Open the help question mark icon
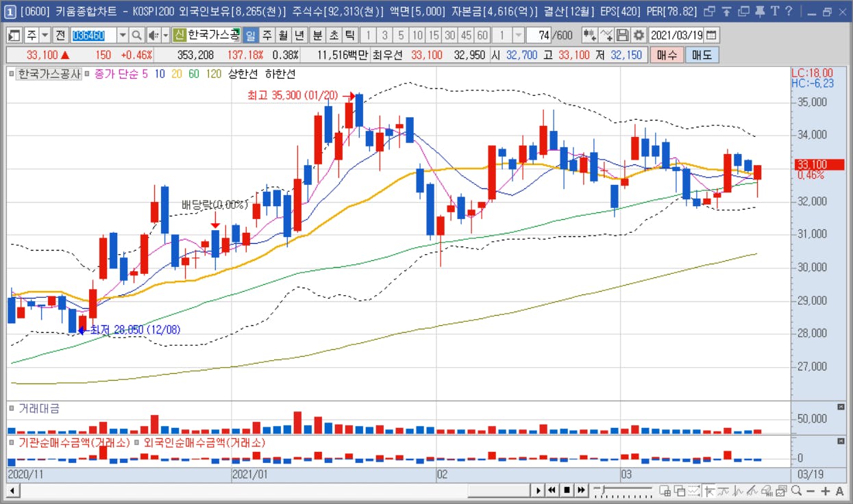 click(789, 12)
